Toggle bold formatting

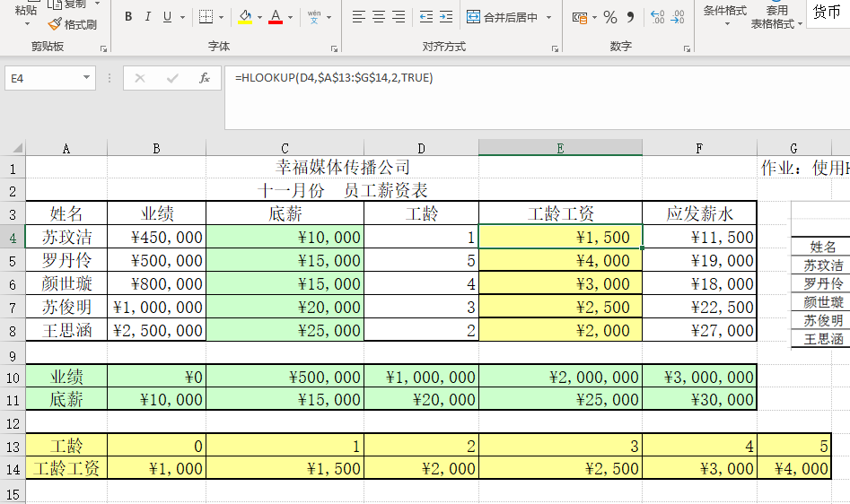coord(128,17)
